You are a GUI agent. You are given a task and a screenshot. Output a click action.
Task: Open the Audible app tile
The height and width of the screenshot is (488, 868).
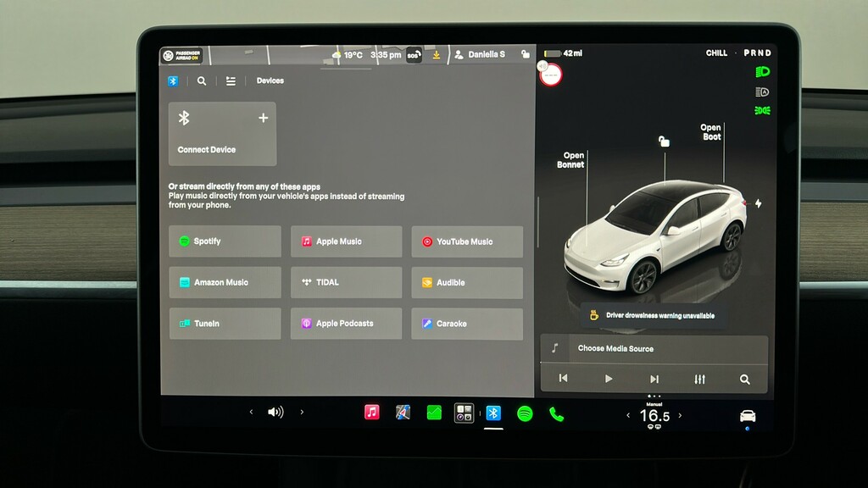coord(467,283)
